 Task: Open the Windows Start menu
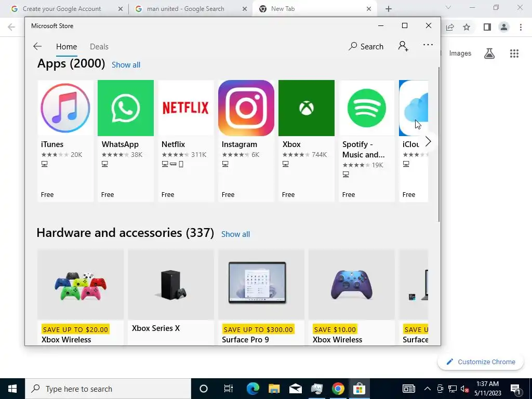[x=12, y=389]
